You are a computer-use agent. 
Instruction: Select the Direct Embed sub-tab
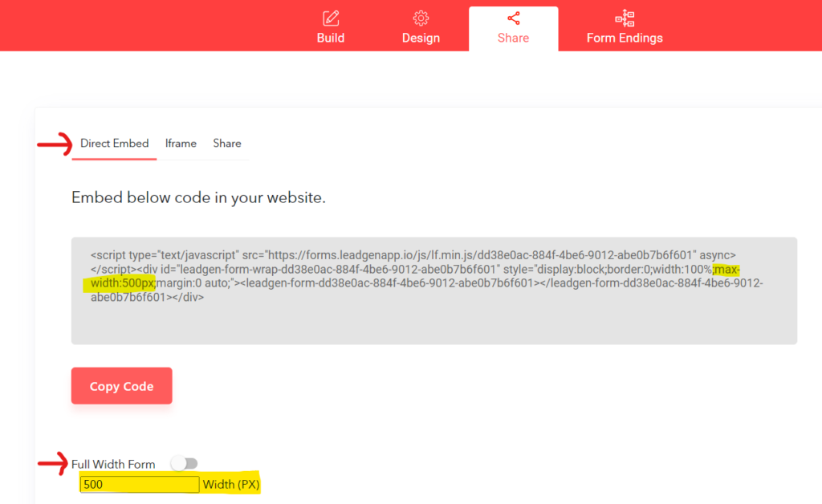click(x=114, y=144)
